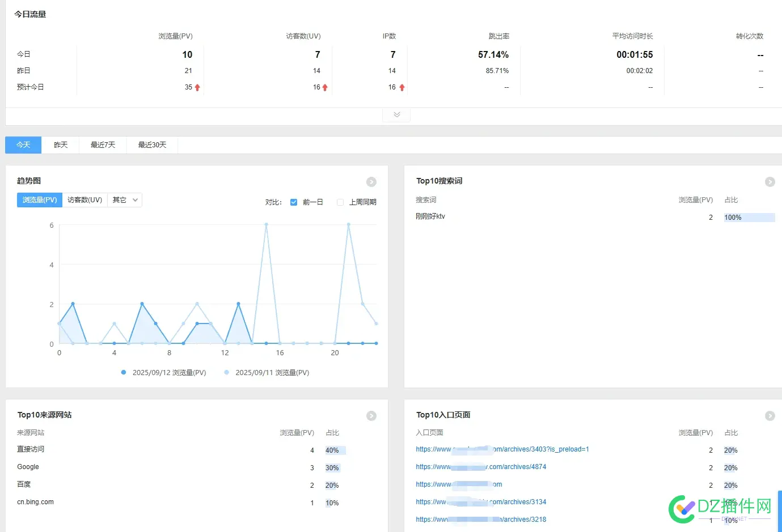The width and height of the screenshot is (782, 532).
Task: Open details arrow on 趋势图 panel
Action: tap(371, 182)
